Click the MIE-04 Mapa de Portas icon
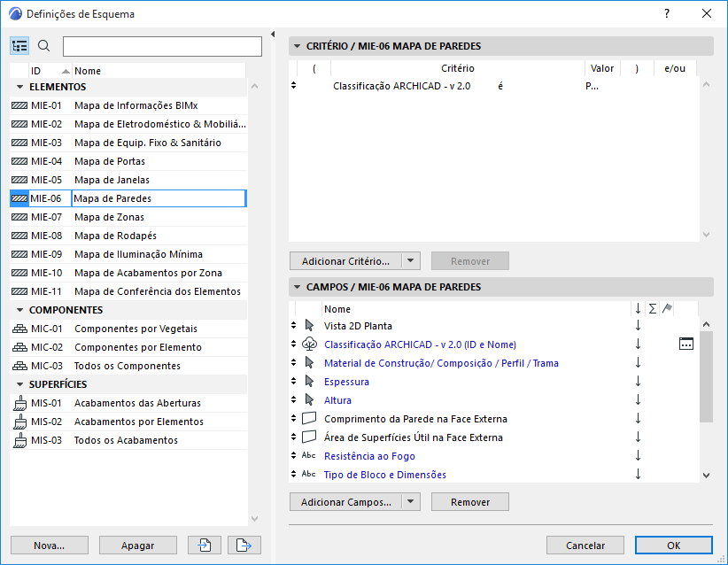Viewport: 728px width, 565px height. 19,161
